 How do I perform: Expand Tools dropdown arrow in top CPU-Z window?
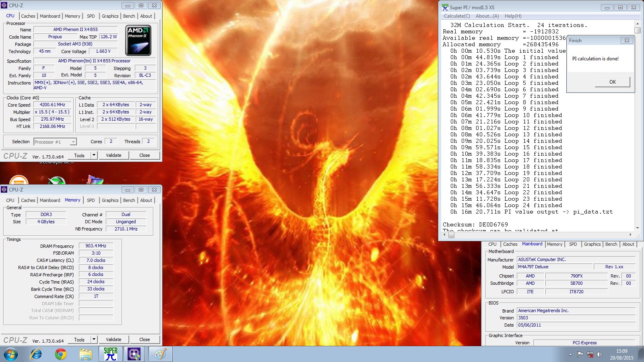pyautogui.click(x=94, y=155)
